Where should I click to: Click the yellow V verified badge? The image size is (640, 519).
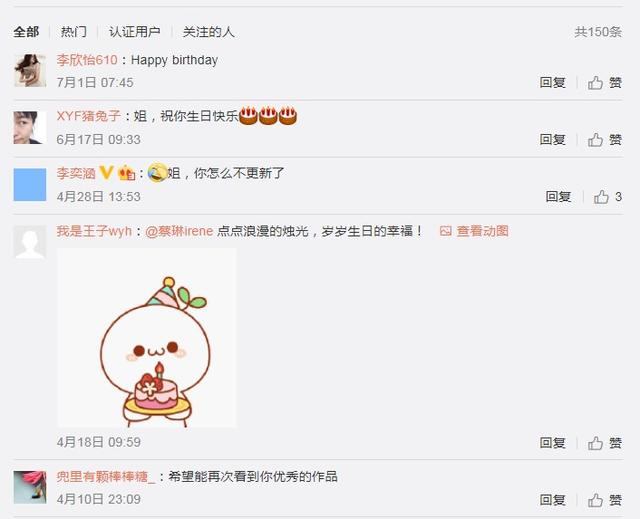tap(106, 173)
